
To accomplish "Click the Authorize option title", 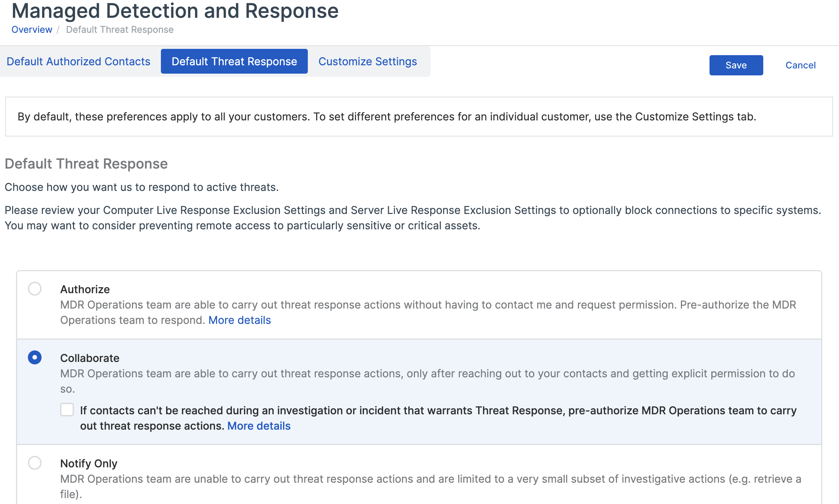I will pyautogui.click(x=85, y=289).
